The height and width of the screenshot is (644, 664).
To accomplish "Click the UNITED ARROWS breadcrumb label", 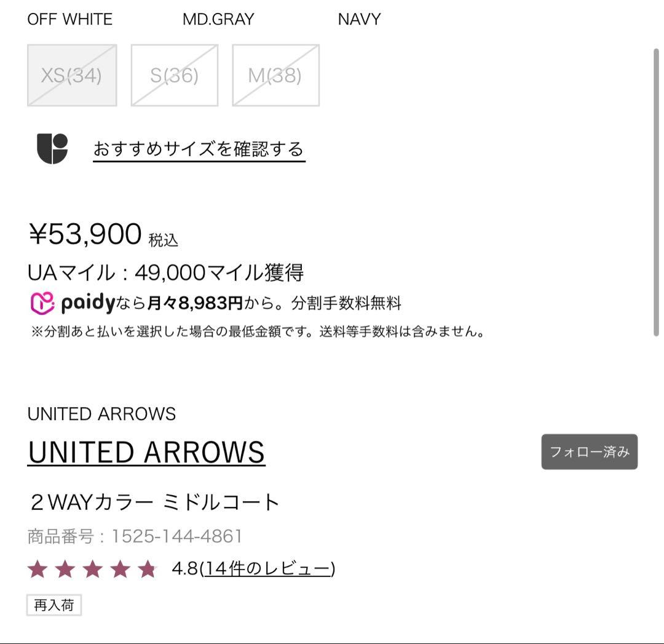I will [102, 413].
